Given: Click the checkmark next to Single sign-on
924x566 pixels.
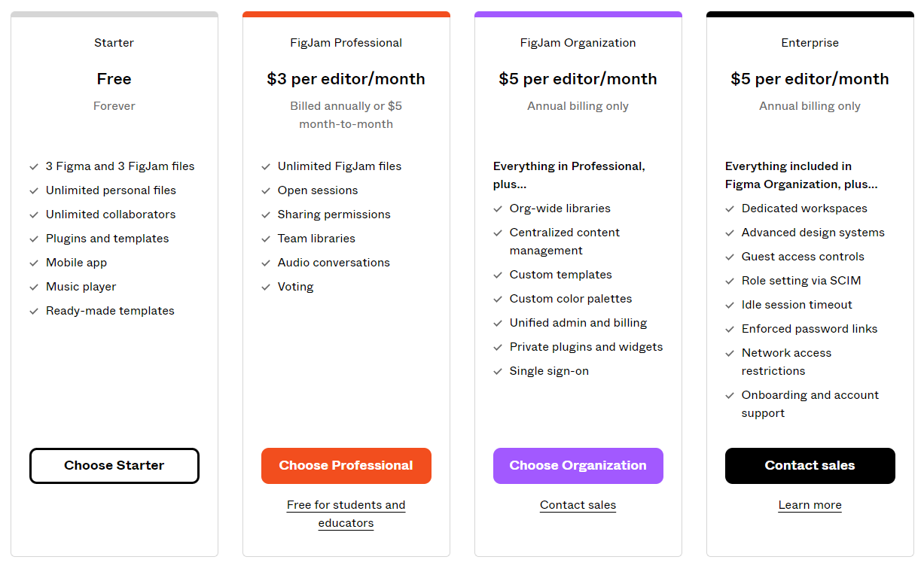Looking at the screenshot, I should coord(498,372).
